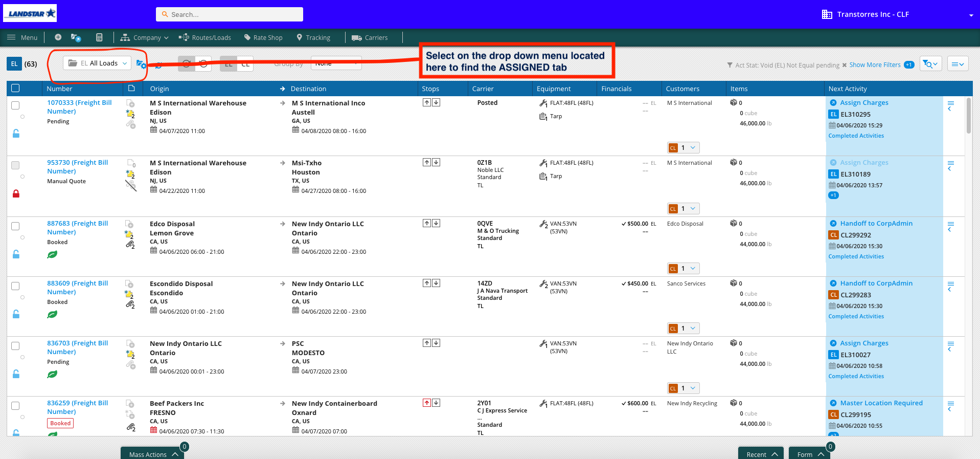Screen dimensions: 980x459
Task: Click the unlock icon on load 1070333
Action: (16, 134)
